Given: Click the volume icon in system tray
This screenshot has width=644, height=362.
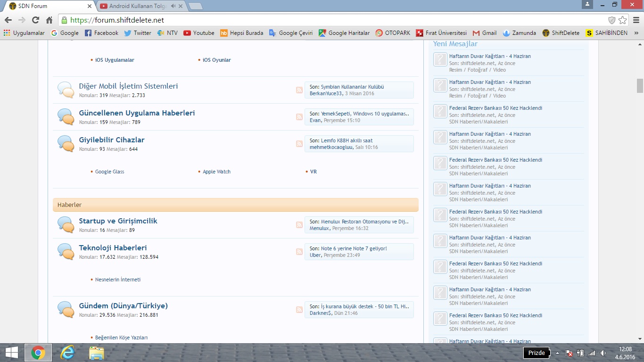Looking at the screenshot, I should pyautogui.click(x=603, y=353).
